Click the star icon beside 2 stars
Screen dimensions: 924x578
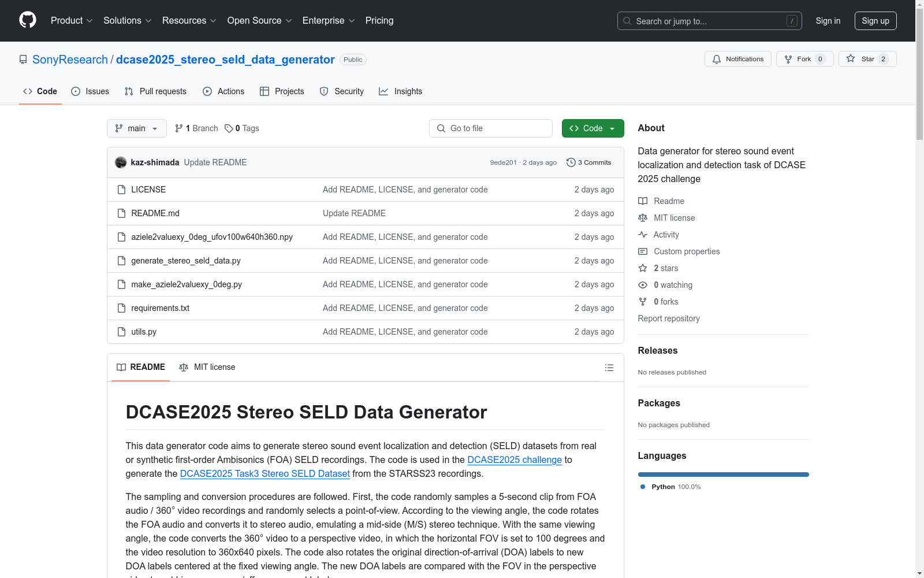[x=643, y=268]
